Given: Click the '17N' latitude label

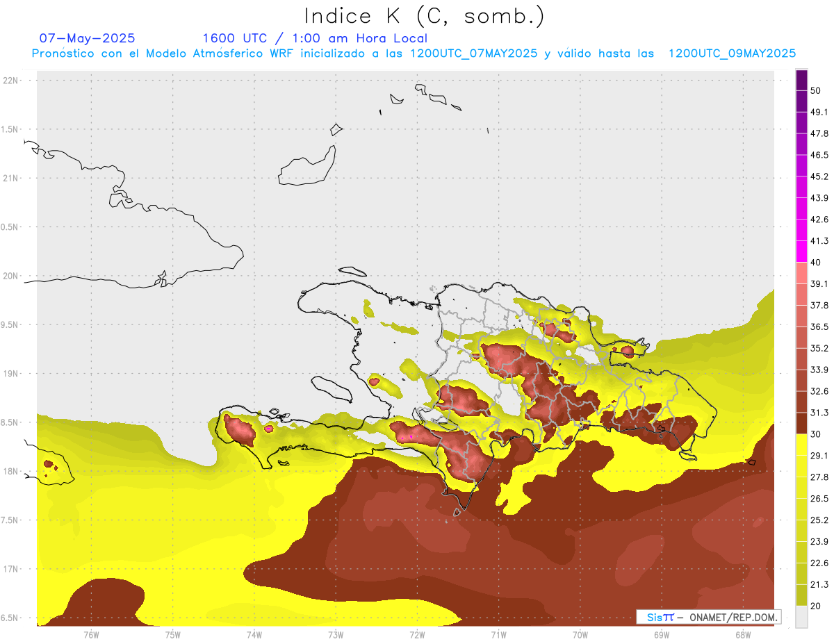Looking at the screenshot, I should point(10,569).
